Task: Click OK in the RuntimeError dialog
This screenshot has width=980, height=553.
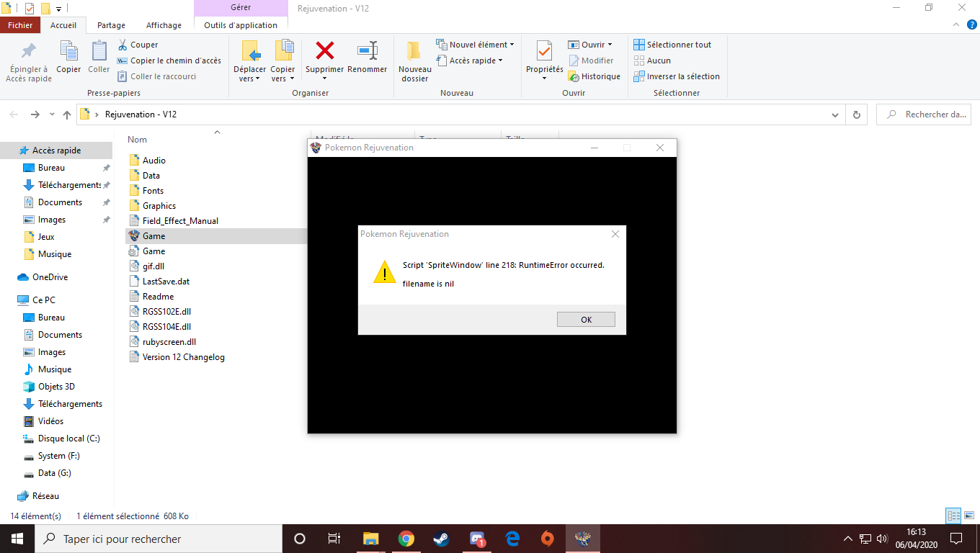Action: (586, 319)
